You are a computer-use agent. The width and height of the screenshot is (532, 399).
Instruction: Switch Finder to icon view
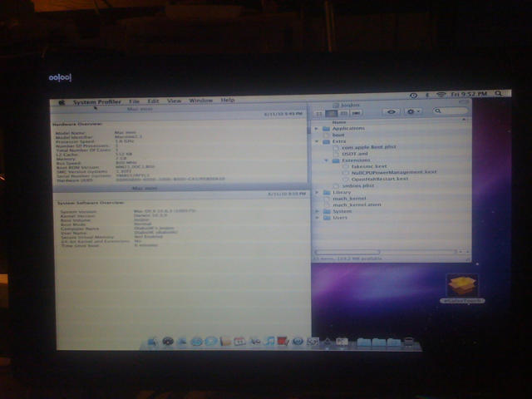pyautogui.click(x=319, y=114)
